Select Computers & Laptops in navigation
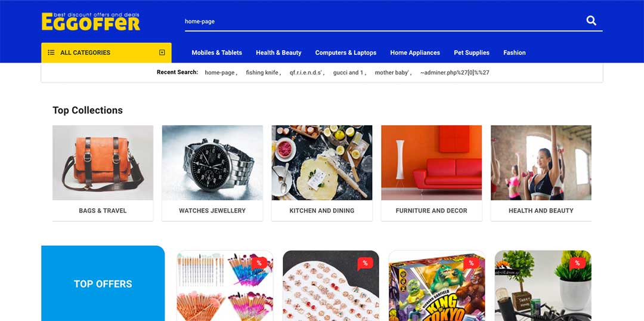This screenshot has height=321, width=644. [346, 53]
